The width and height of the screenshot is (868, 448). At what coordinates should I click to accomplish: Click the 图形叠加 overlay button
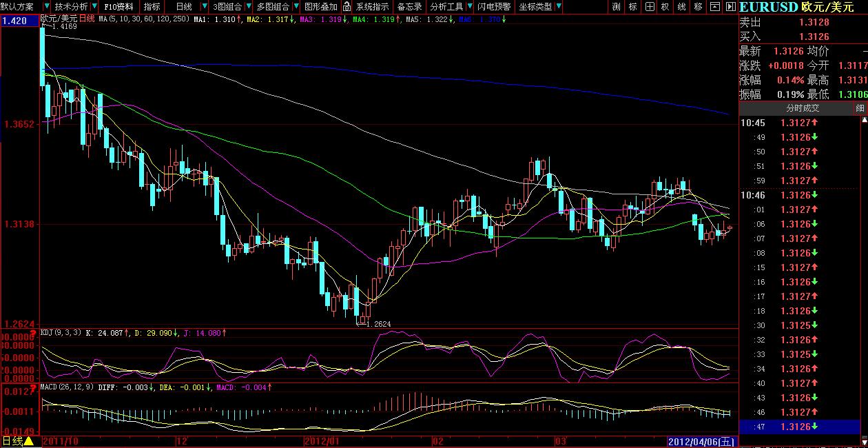321,6
